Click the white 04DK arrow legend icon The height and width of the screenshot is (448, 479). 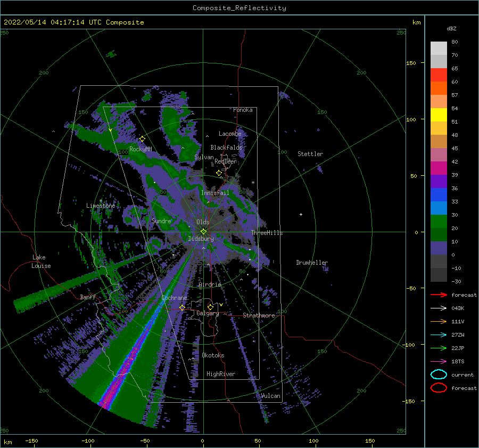pos(439,308)
